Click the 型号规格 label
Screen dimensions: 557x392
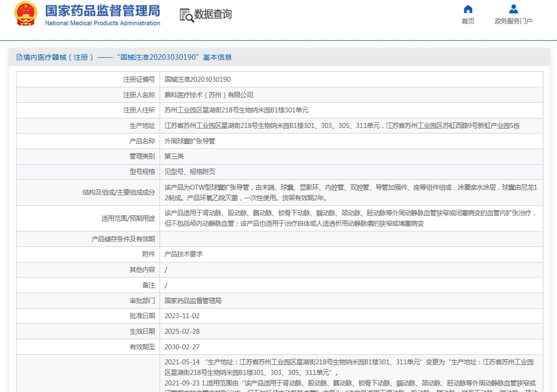(x=142, y=172)
